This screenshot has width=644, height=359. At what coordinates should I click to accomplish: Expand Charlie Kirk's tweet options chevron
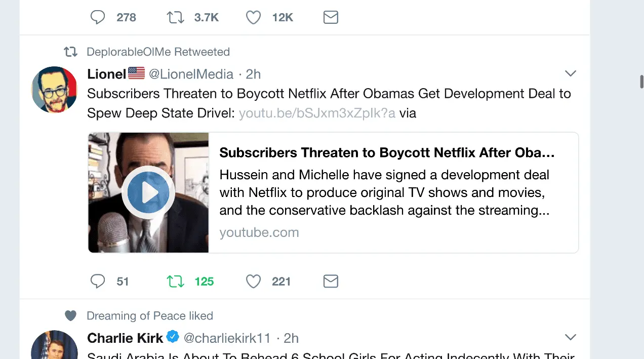571,337
